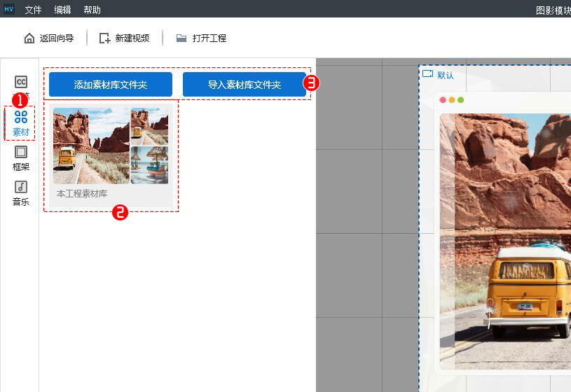Open the 文件 menu
The image size is (571, 392).
point(33,10)
